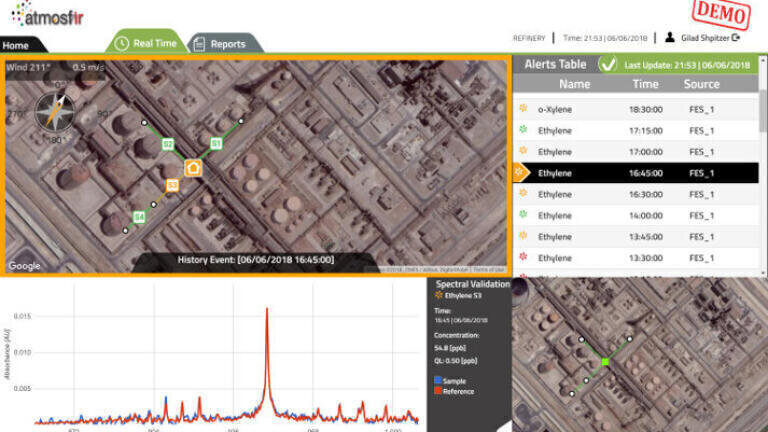Click the red alert icon for 13:30:00
The height and width of the screenshot is (432, 768).
523,257
